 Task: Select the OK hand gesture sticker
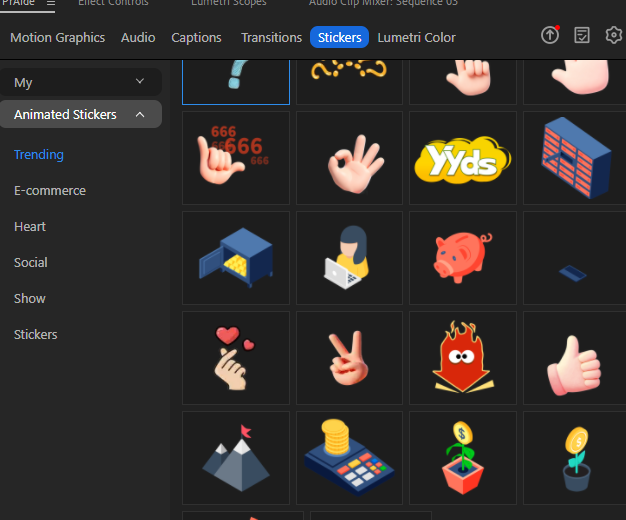[x=349, y=158]
